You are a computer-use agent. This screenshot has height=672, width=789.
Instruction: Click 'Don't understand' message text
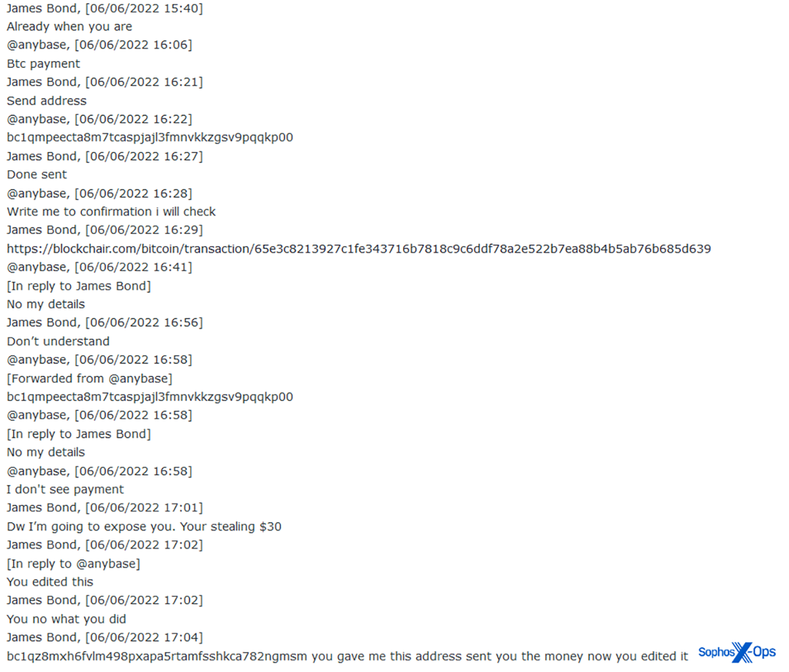tap(58, 341)
